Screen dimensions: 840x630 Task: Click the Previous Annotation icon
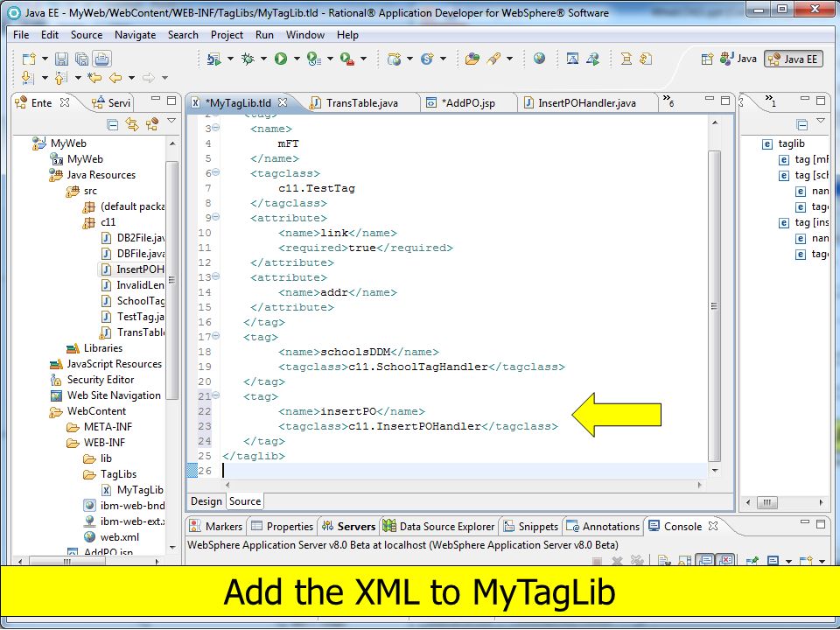tap(60, 78)
